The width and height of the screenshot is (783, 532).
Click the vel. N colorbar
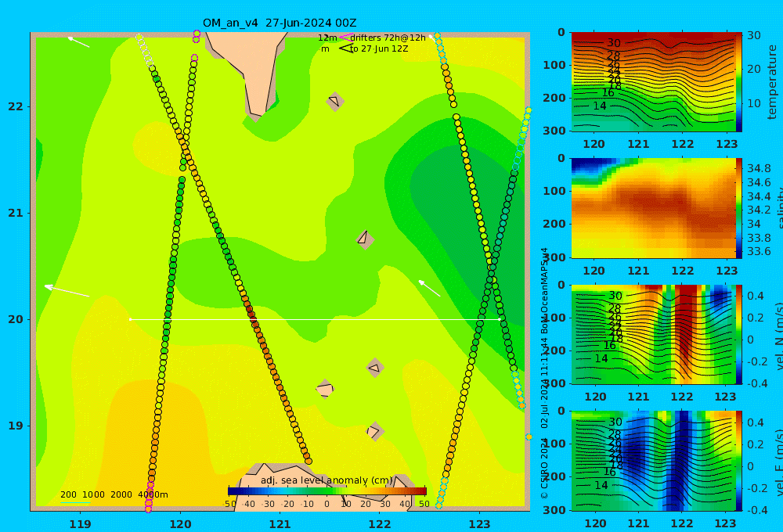point(738,334)
